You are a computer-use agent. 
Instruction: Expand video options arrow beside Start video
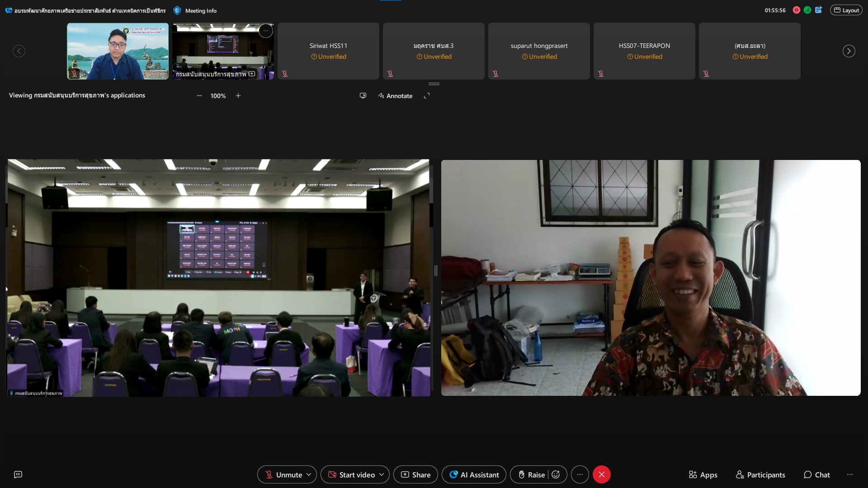382,474
